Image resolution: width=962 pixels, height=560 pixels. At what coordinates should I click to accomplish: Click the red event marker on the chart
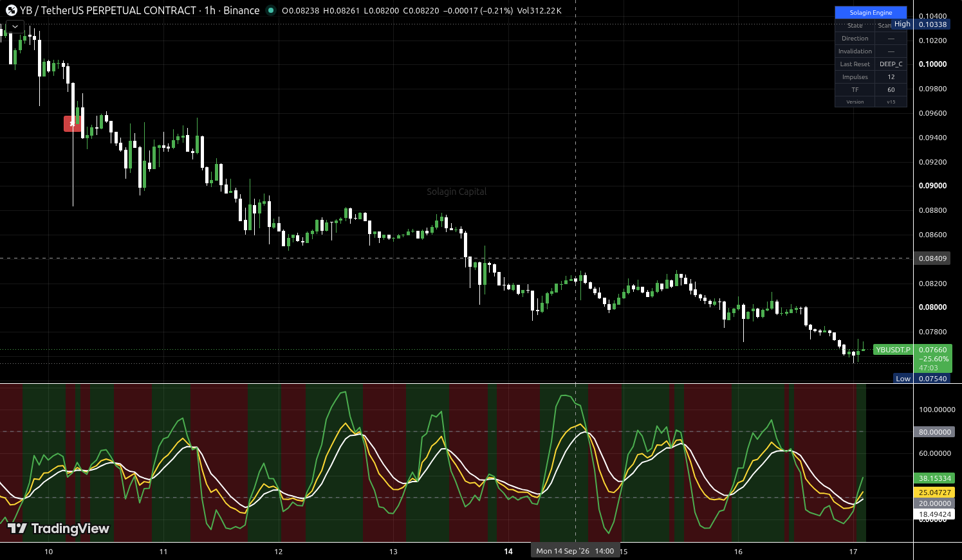72,123
